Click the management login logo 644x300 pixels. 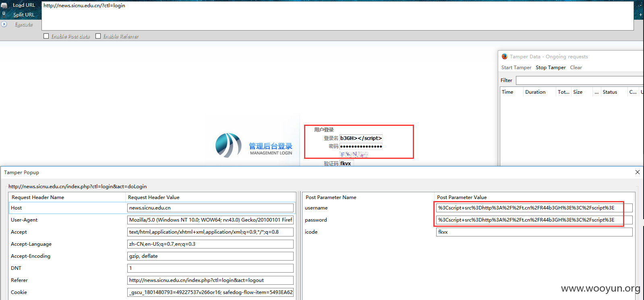(x=254, y=145)
